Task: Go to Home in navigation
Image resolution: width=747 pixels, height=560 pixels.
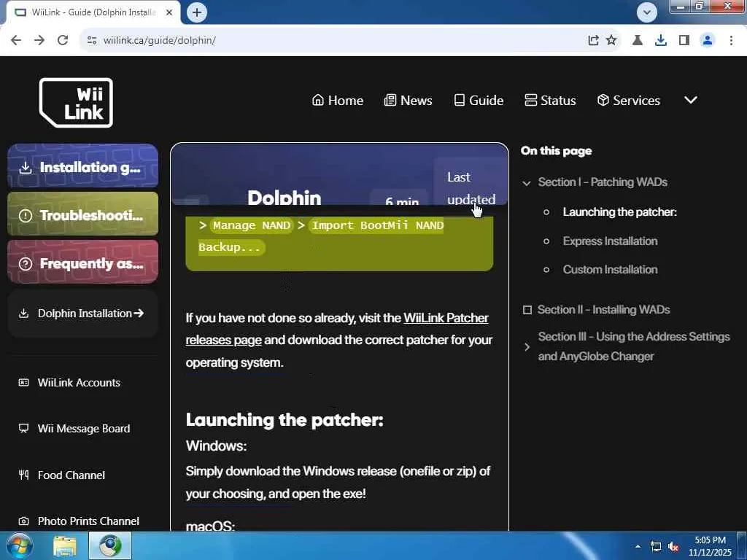Action: pos(338,101)
